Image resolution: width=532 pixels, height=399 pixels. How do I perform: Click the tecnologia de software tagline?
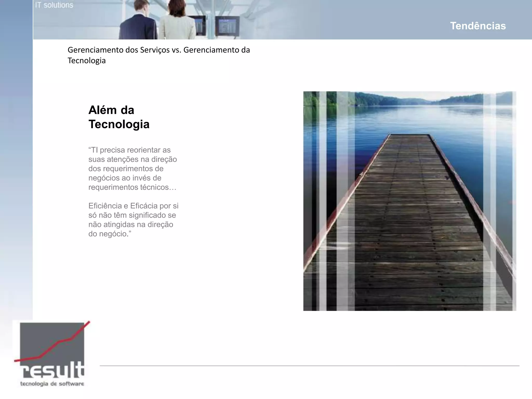coord(52,384)
